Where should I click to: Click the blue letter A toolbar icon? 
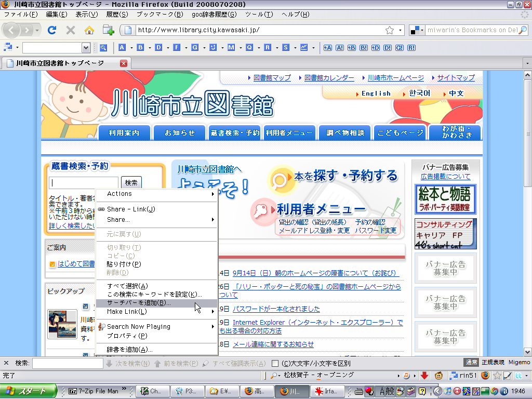click(122, 47)
